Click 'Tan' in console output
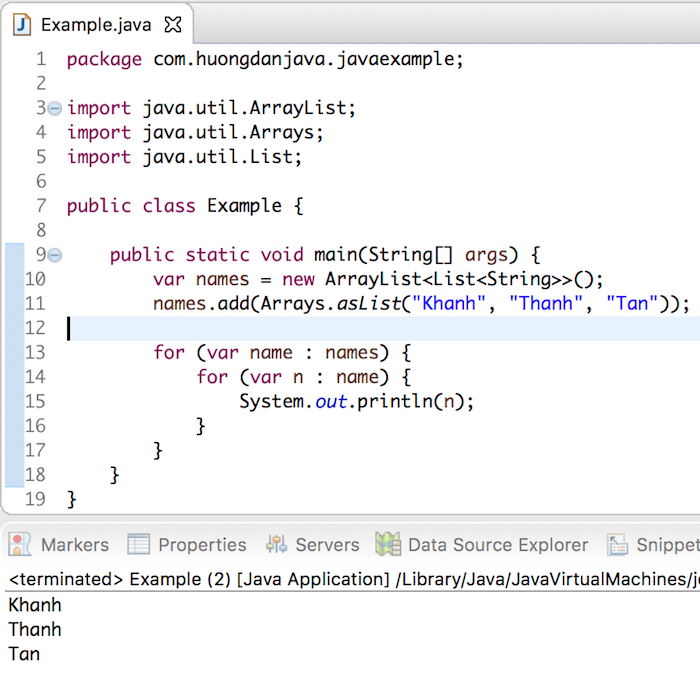The image size is (700, 680). (24, 654)
